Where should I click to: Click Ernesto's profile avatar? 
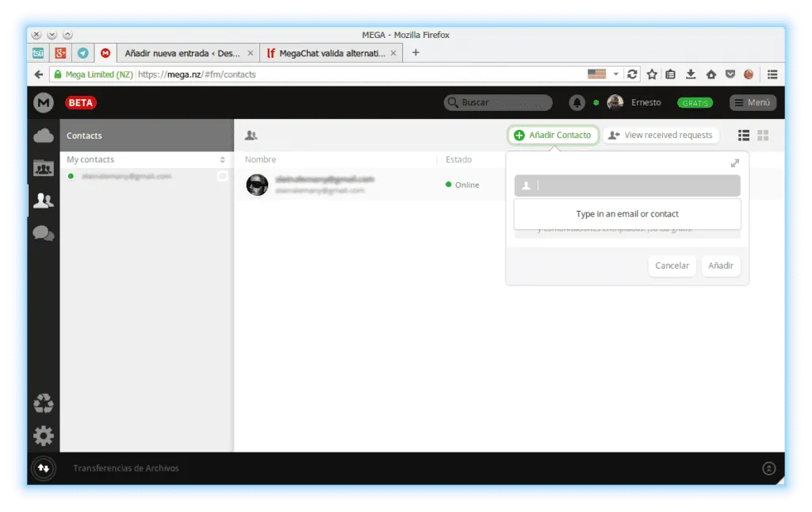[615, 102]
